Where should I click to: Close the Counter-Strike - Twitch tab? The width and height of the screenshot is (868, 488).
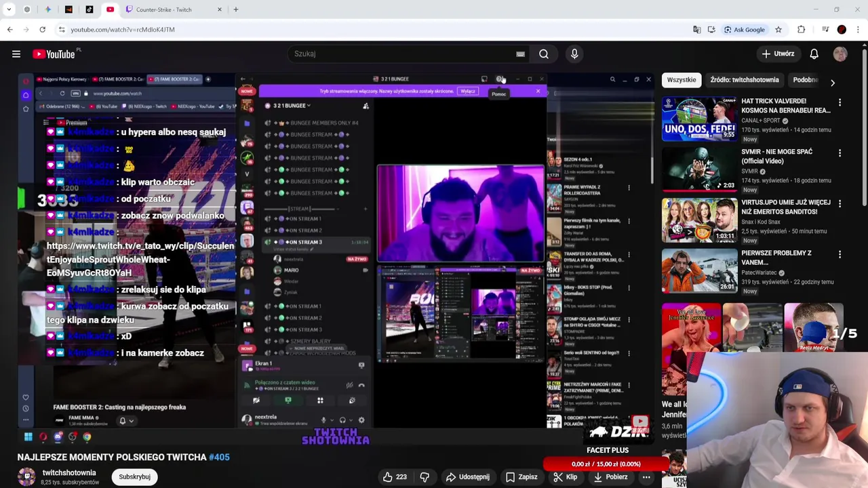[x=219, y=9]
